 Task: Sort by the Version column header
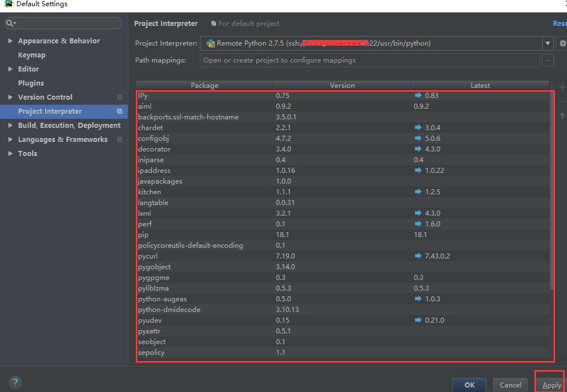(342, 86)
